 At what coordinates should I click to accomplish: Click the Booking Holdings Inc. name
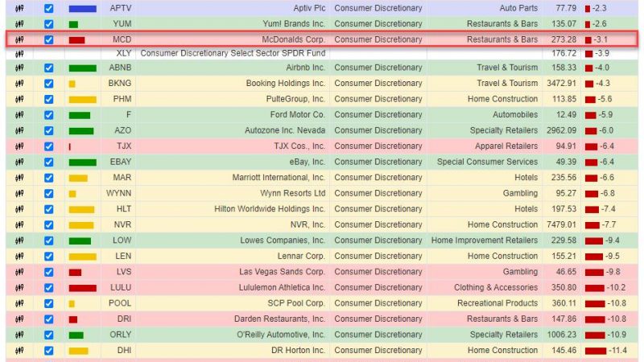point(286,84)
